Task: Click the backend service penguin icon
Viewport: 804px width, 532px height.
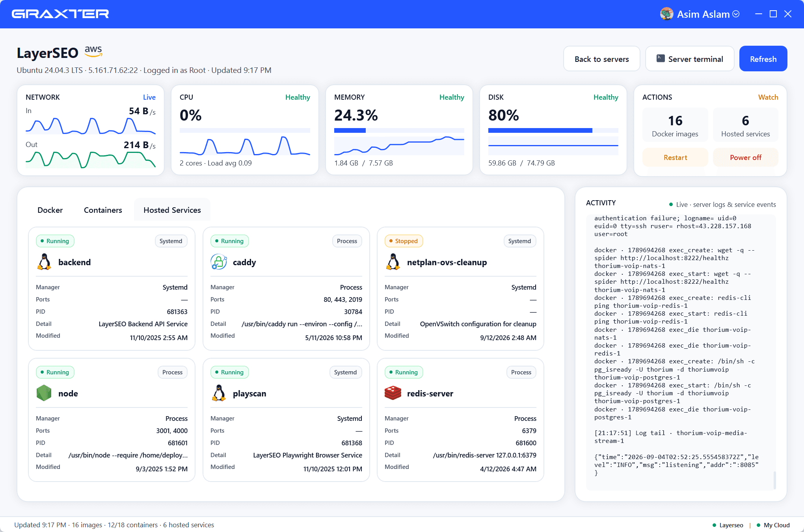Action: coord(44,262)
